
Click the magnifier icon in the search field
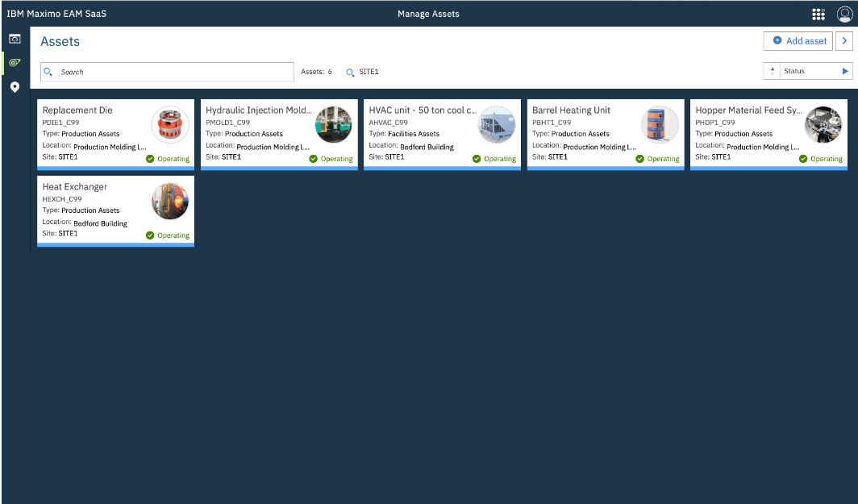48,72
